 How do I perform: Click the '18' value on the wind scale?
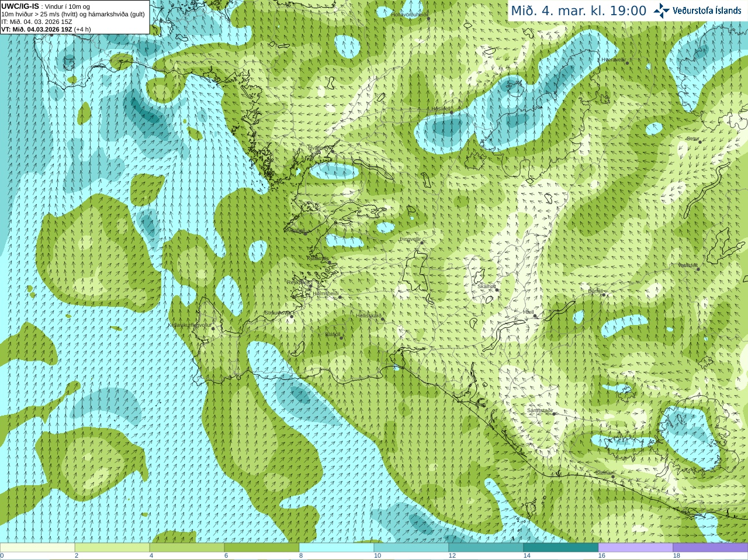click(677, 556)
